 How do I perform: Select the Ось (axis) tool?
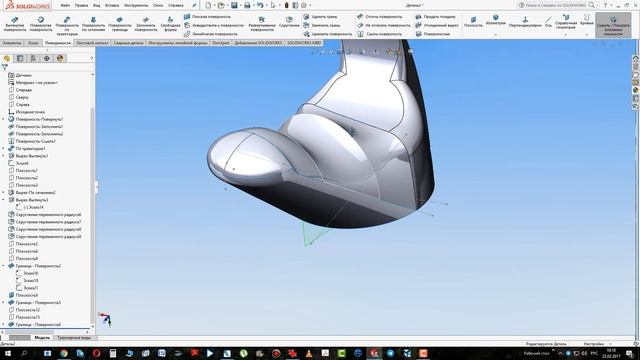click(548, 22)
